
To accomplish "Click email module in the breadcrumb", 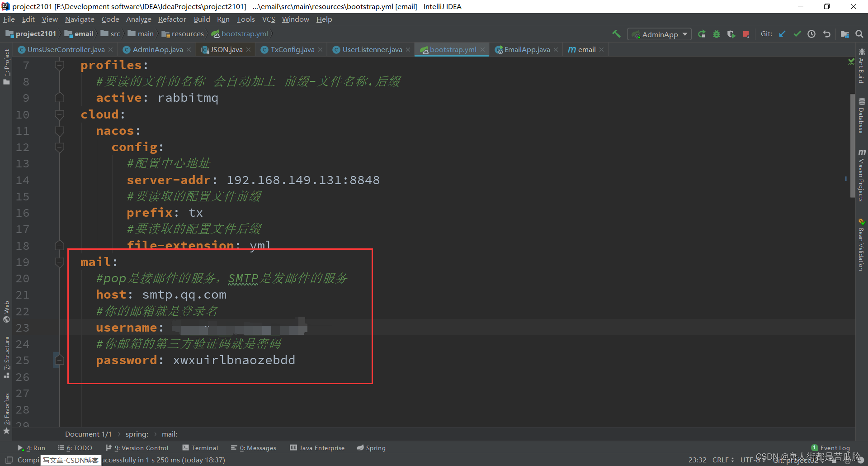I will coord(79,34).
